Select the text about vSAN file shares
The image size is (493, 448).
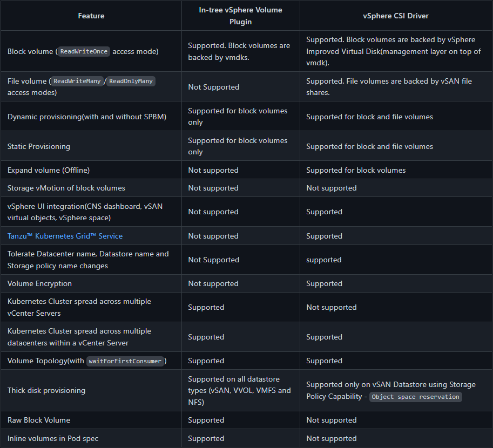[x=389, y=87]
